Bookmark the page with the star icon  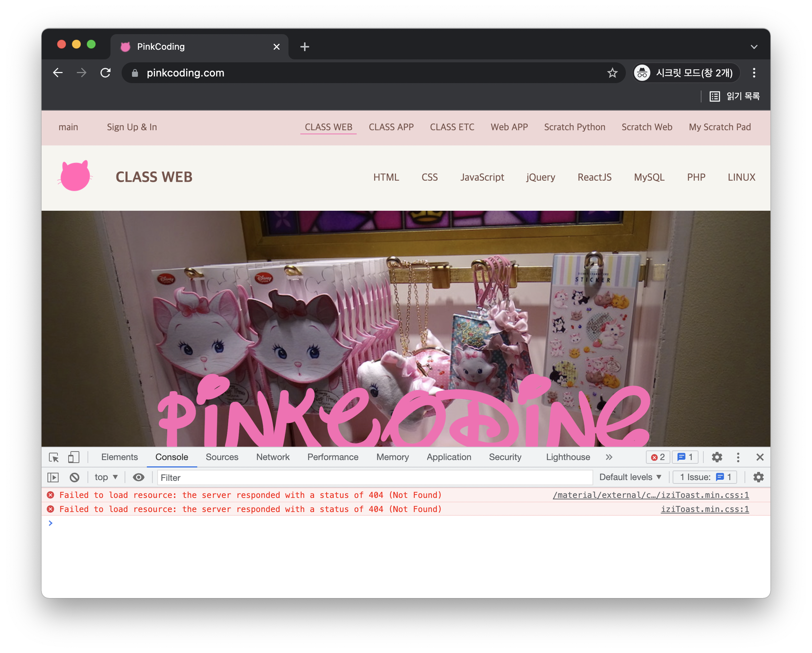tap(612, 73)
